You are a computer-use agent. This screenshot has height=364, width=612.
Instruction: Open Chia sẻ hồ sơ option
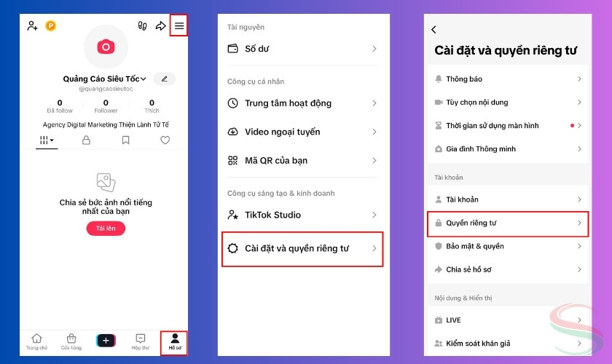click(508, 269)
